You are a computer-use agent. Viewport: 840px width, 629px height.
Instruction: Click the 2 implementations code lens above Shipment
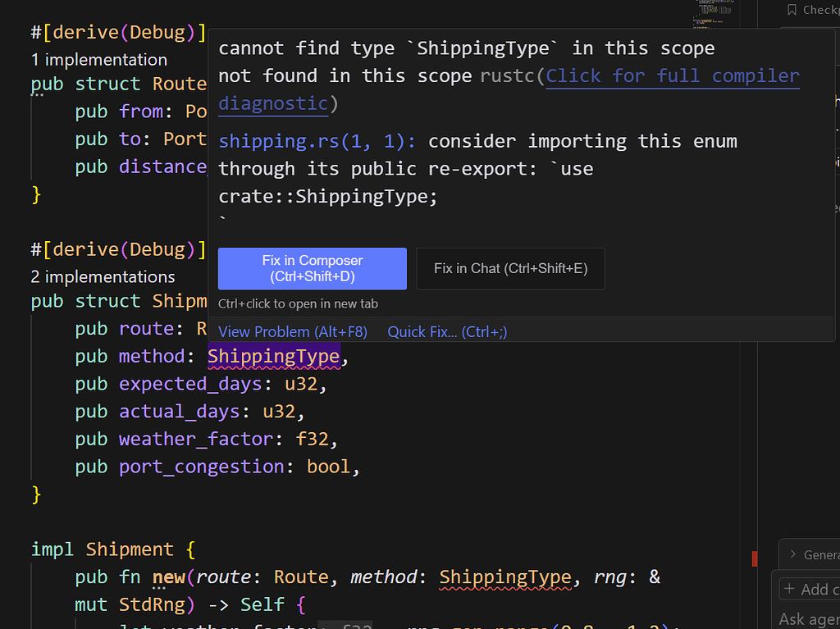[x=102, y=276]
